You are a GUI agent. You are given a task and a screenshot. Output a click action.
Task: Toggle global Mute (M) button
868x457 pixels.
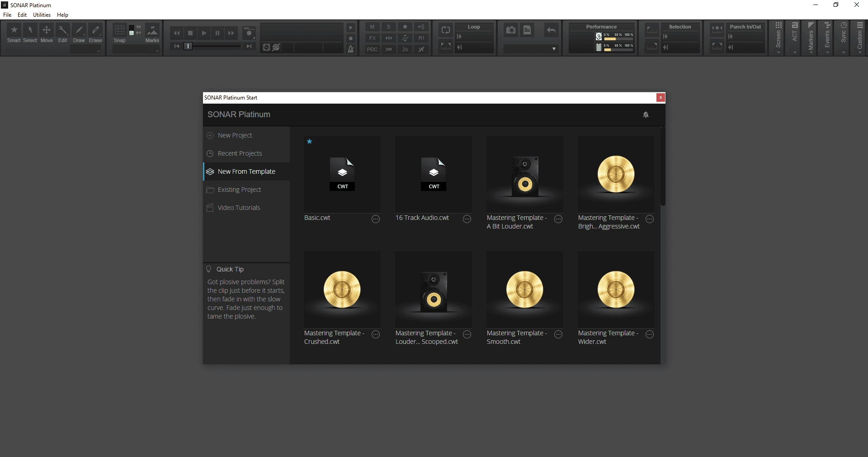372,27
